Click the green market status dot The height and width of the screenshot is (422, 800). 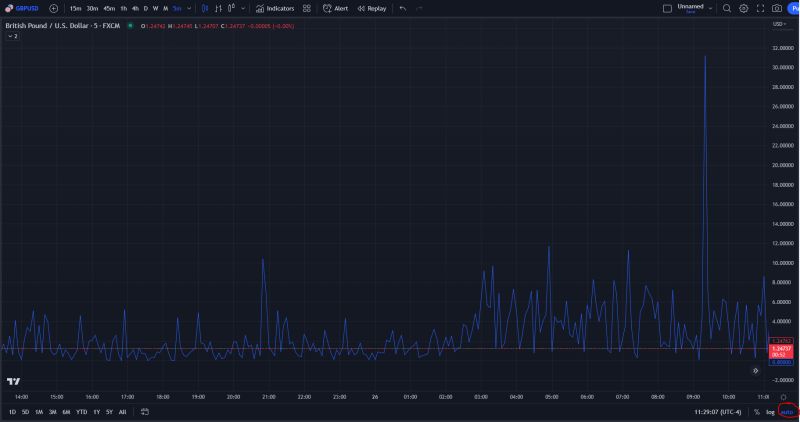tap(131, 26)
